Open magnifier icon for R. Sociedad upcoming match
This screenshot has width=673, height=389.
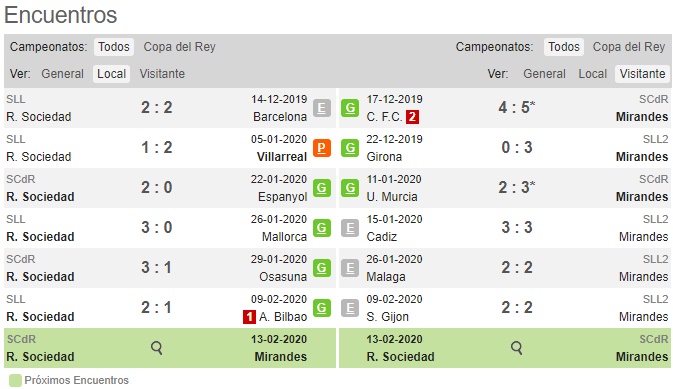click(157, 348)
